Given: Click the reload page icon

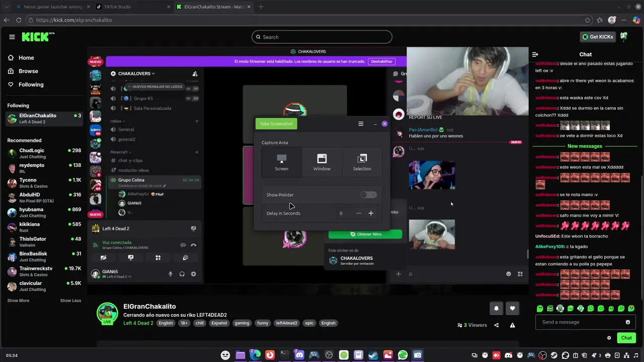Looking at the screenshot, I should [x=19, y=20].
